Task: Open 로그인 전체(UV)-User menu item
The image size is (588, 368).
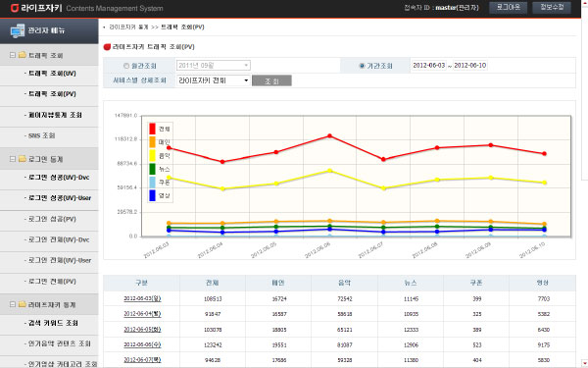Action: (59, 260)
